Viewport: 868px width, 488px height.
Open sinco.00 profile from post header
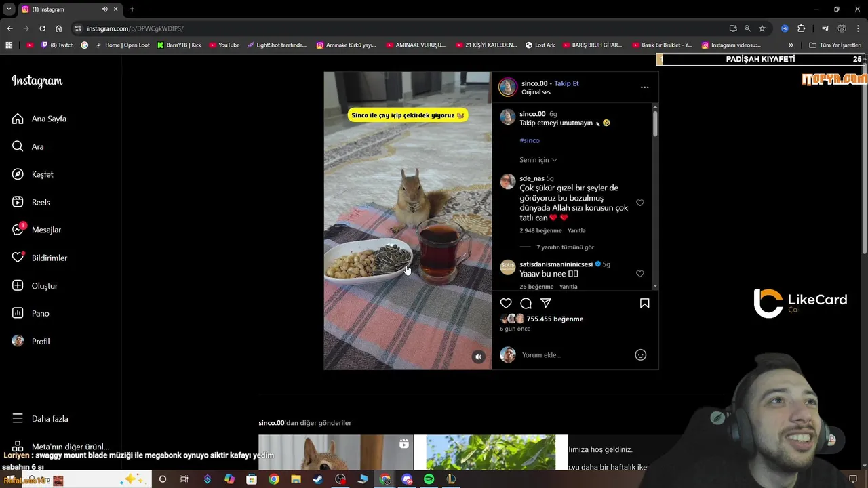click(534, 83)
